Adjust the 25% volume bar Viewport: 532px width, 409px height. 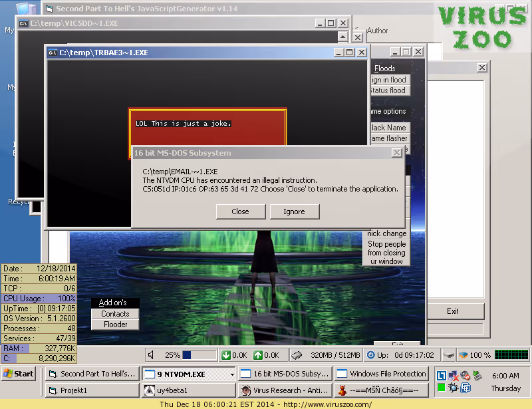coord(199,355)
